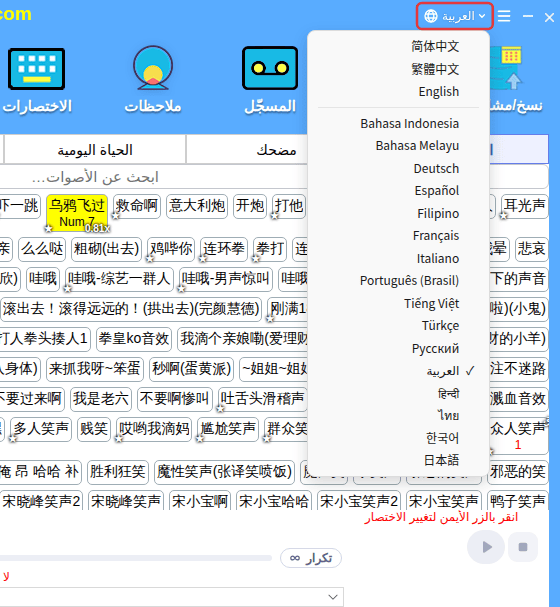Select Español language
Viewport: 560px width, 607px height.
tap(437, 191)
